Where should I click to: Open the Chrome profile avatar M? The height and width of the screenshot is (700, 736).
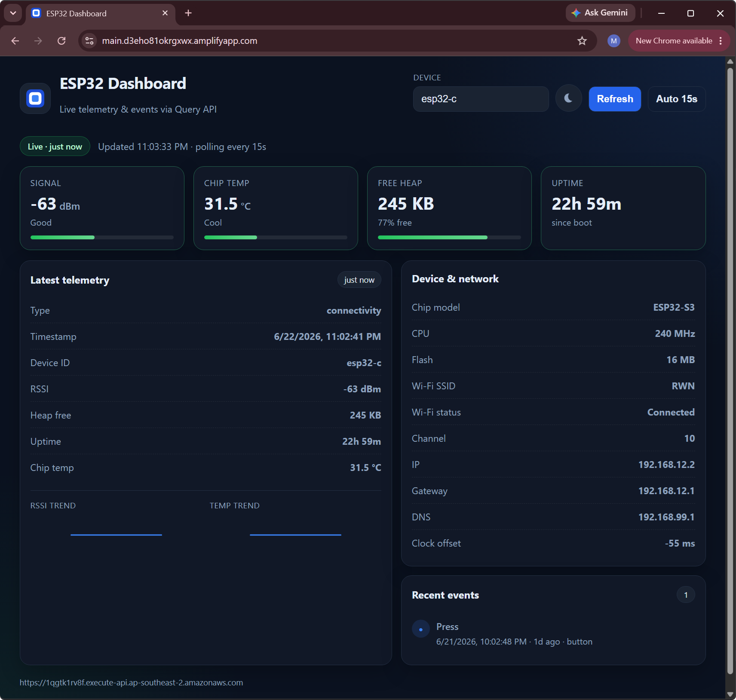[x=613, y=41]
